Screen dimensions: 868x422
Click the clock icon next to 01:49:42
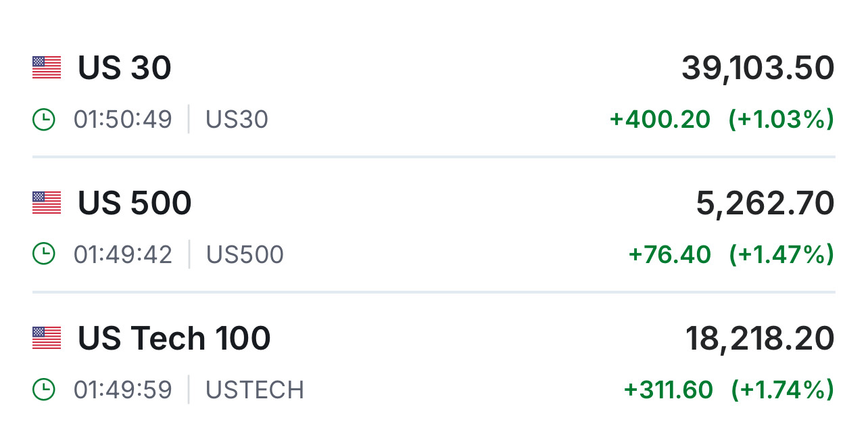coord(43,254)
